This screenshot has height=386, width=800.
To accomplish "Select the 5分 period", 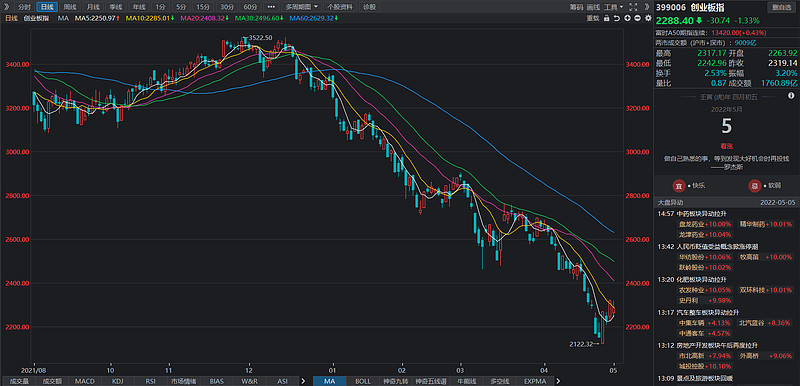I will (x=181, y=7).
